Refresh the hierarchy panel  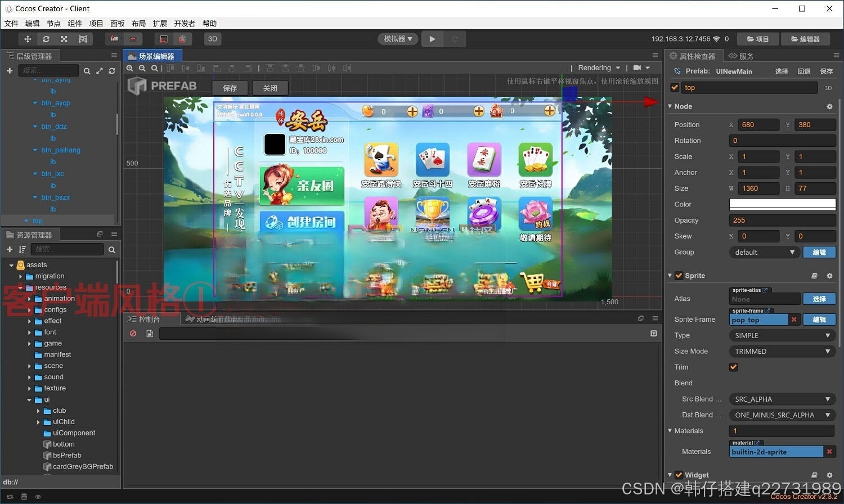[112, 71]
